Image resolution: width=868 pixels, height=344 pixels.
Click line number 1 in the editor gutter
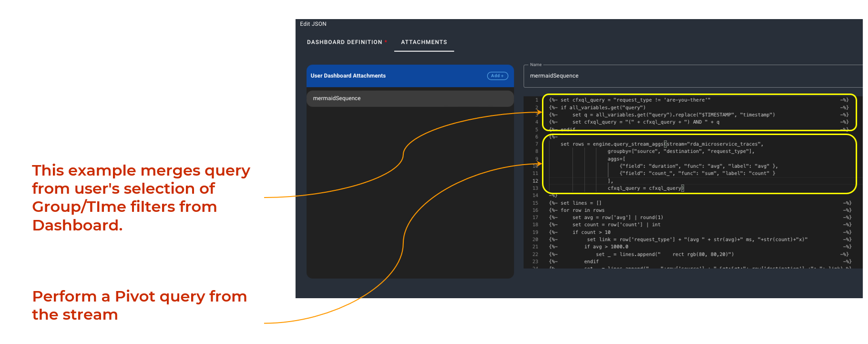536,100
